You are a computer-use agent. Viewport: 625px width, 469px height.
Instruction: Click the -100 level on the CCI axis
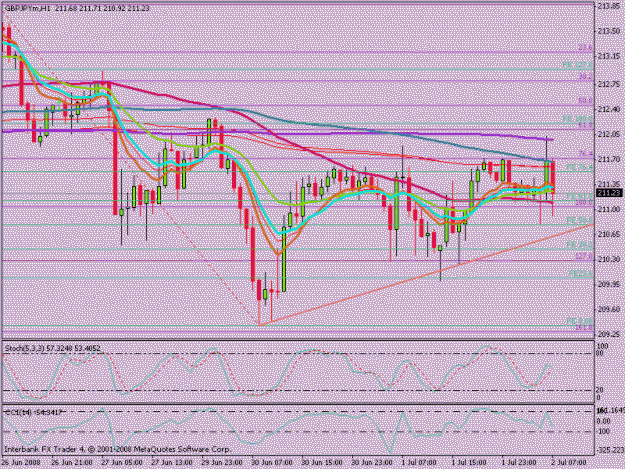tap(604, 432)
